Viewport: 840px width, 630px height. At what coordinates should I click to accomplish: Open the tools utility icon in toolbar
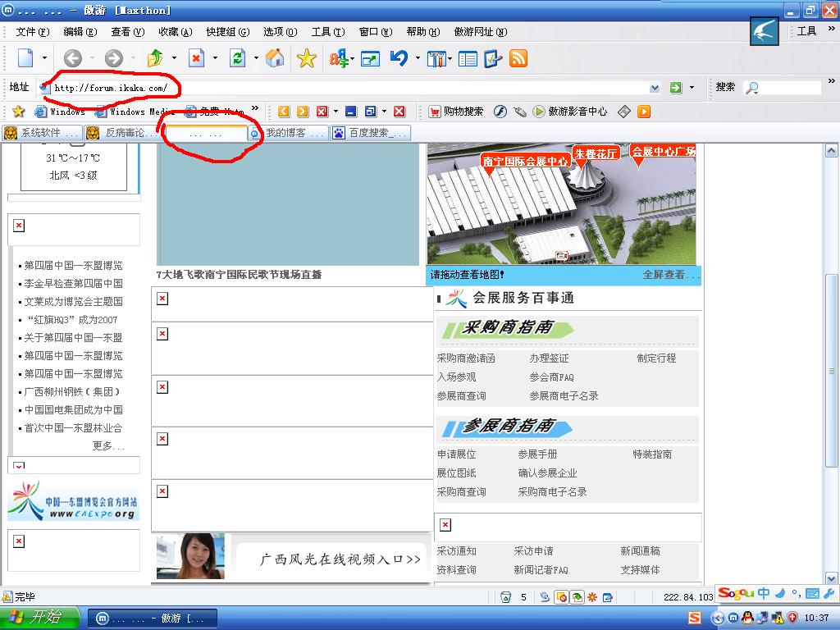(x=436, y=58)
